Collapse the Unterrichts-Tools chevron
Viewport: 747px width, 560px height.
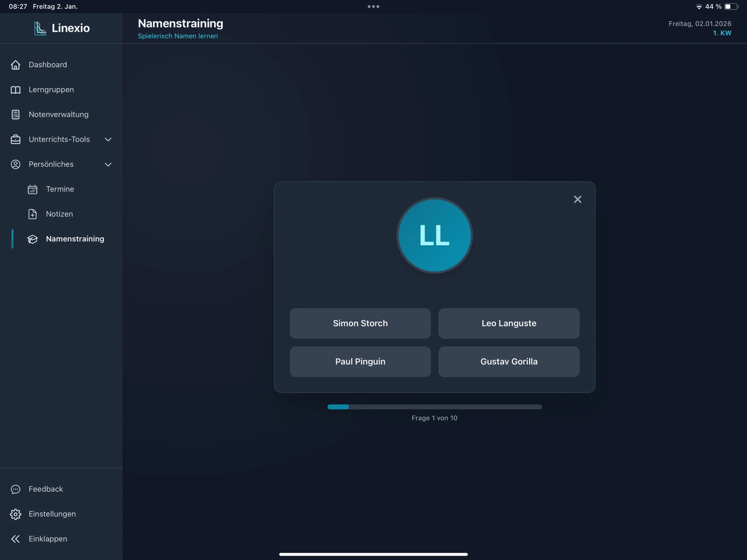click(x=108, y=139)
